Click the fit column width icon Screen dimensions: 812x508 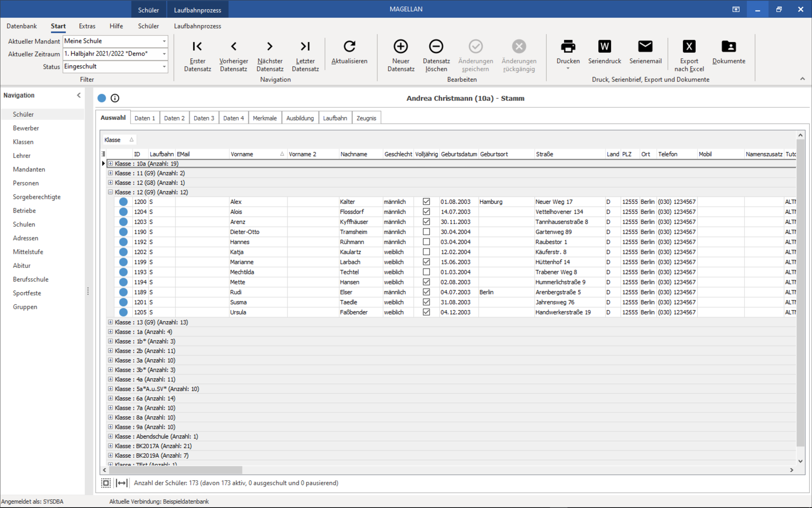pos(122,483)
